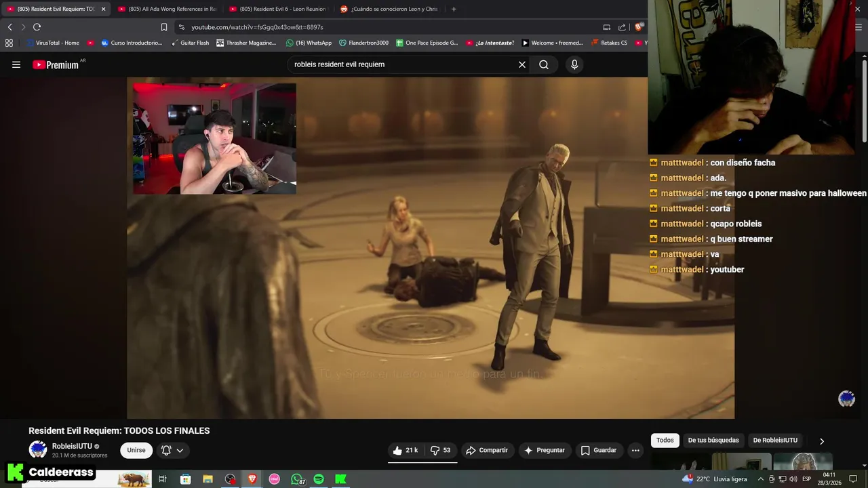Bookmark this page with bookmark icon
The image size is (868, 488).
click(164, 27)
